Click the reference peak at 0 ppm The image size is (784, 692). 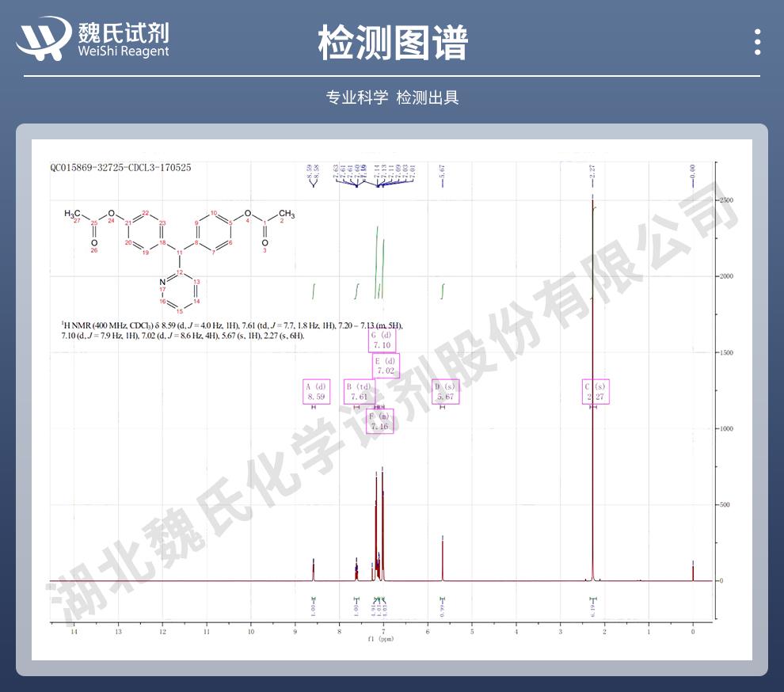[x=692, y=571]
